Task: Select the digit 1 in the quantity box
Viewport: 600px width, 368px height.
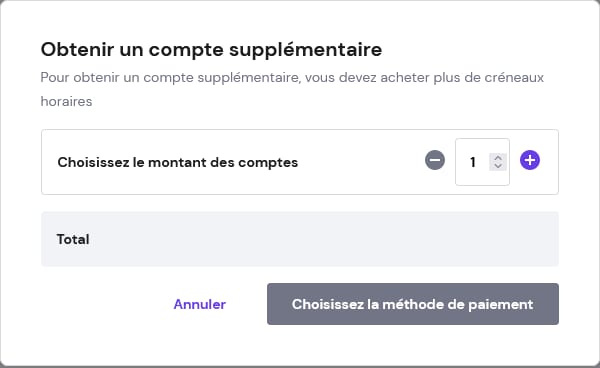Action: pyautogui.click(x=473, y=162)
